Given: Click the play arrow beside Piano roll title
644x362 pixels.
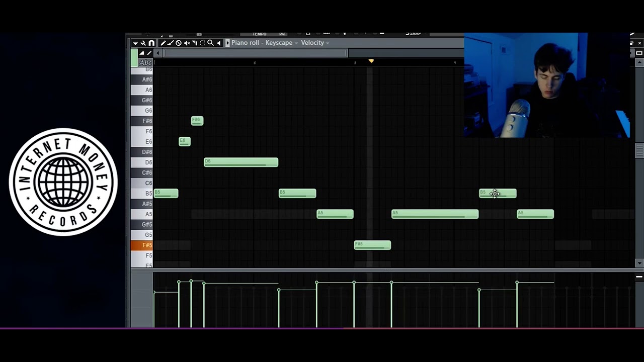Looking at the screenshot, I should [x=227, y=43].
